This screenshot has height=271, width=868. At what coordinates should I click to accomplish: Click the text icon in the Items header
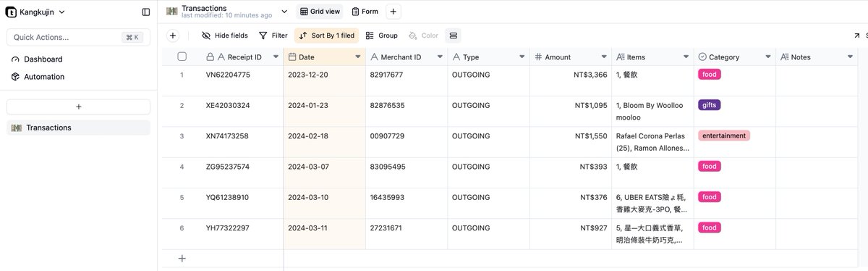tap(621, 57)
